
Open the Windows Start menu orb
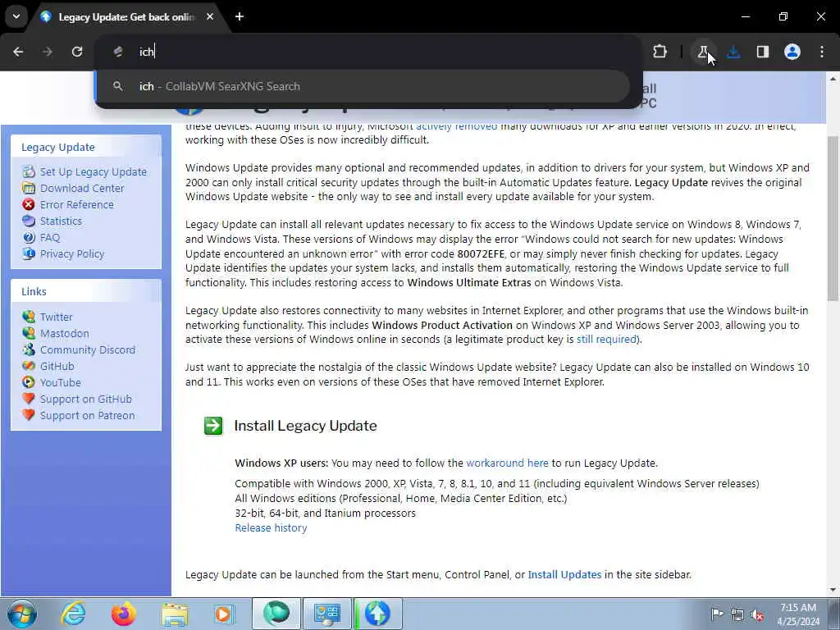pyautogui.click(x=21, y=614)
